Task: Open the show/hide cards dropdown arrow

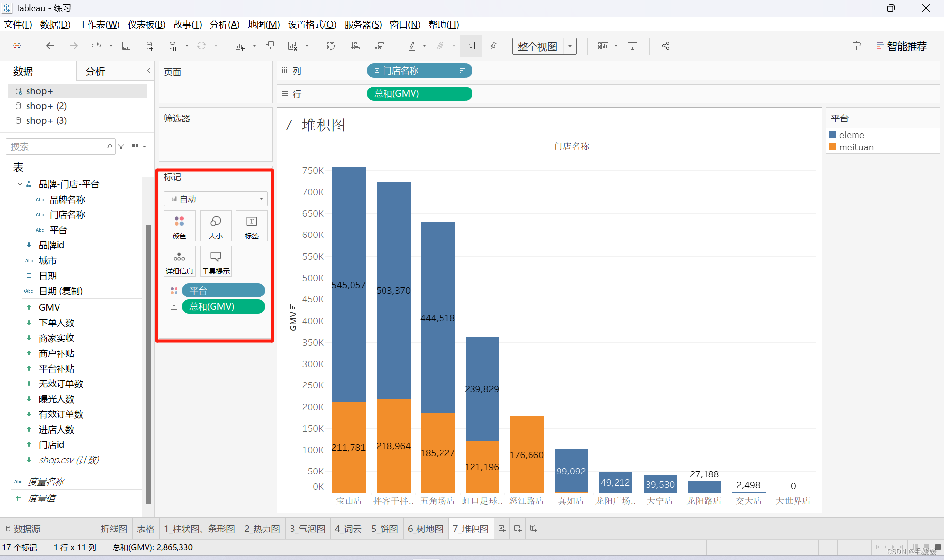Action: [x=616, y=46]
